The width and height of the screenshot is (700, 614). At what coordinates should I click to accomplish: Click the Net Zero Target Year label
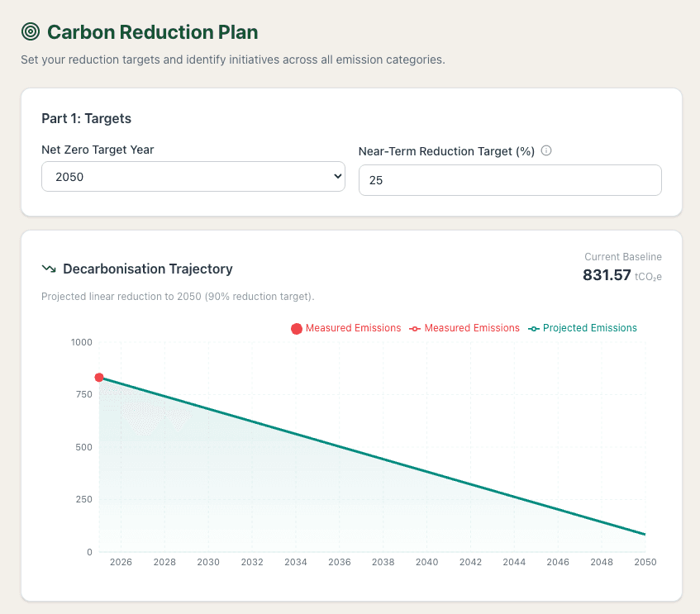[x=98, y=150]
